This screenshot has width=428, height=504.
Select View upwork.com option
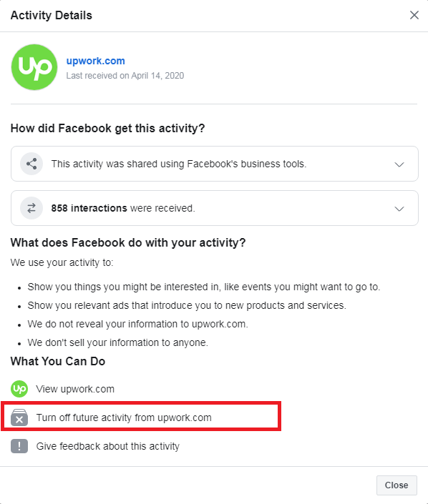[75, 389]
